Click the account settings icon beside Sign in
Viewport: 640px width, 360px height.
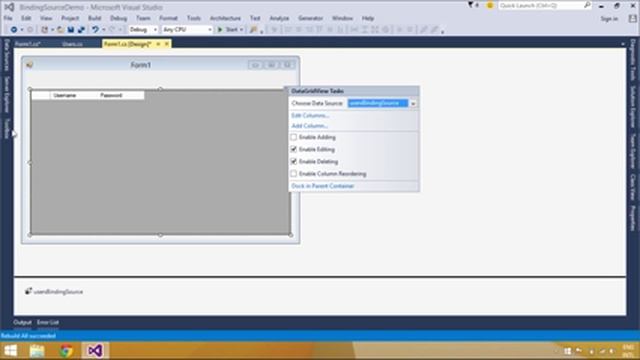632,18
